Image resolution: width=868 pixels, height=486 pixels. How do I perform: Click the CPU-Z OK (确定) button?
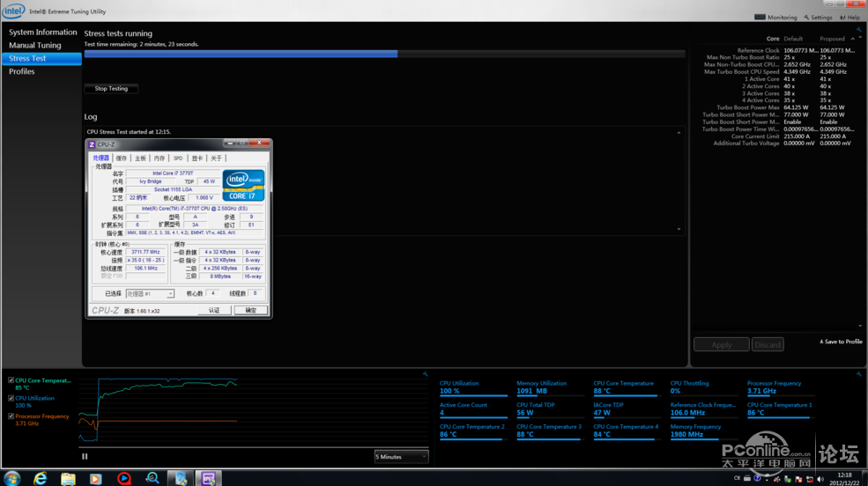(251, 310)
